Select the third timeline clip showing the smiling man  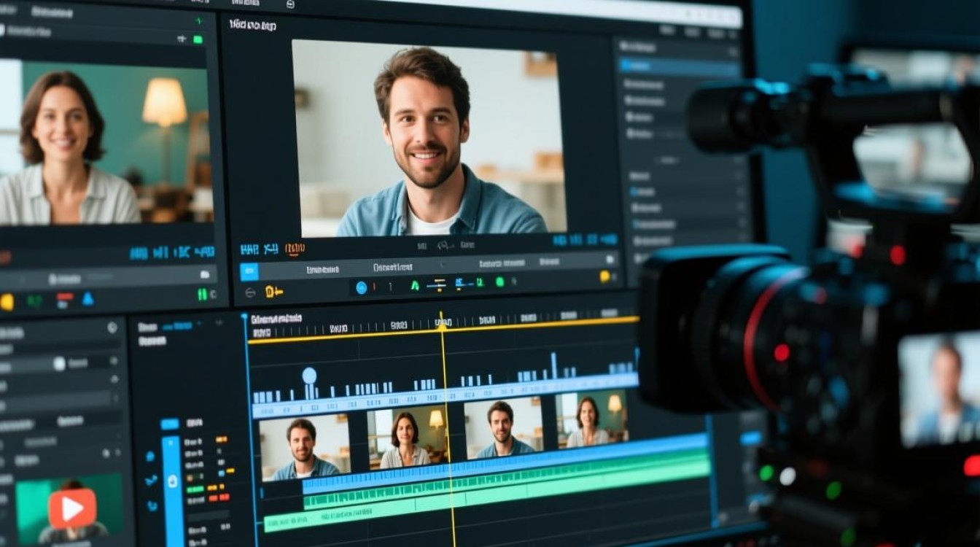click(x=503, y=428)
